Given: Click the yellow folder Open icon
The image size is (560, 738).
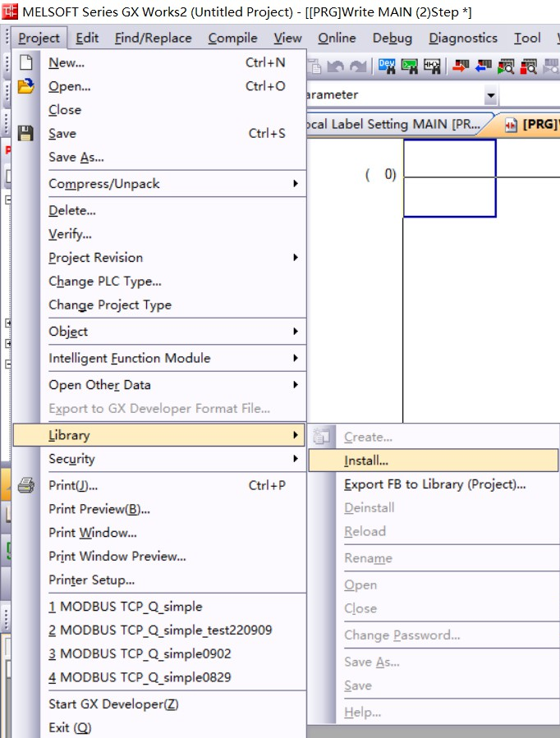Looking at the screenshot, I should point(26,86).
